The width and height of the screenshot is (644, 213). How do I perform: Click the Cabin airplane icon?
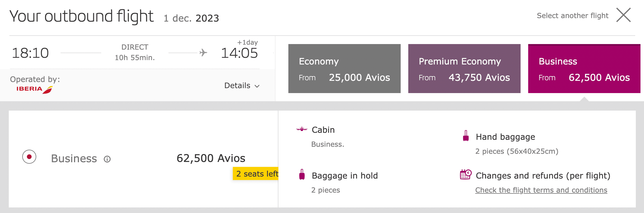302,129
